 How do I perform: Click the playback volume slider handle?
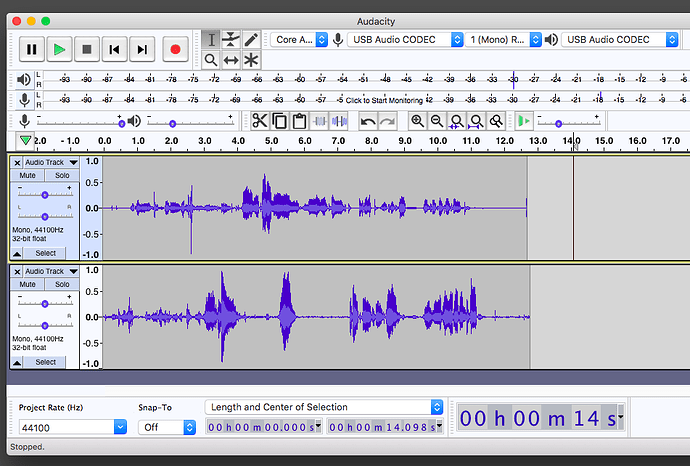[172, 124]
